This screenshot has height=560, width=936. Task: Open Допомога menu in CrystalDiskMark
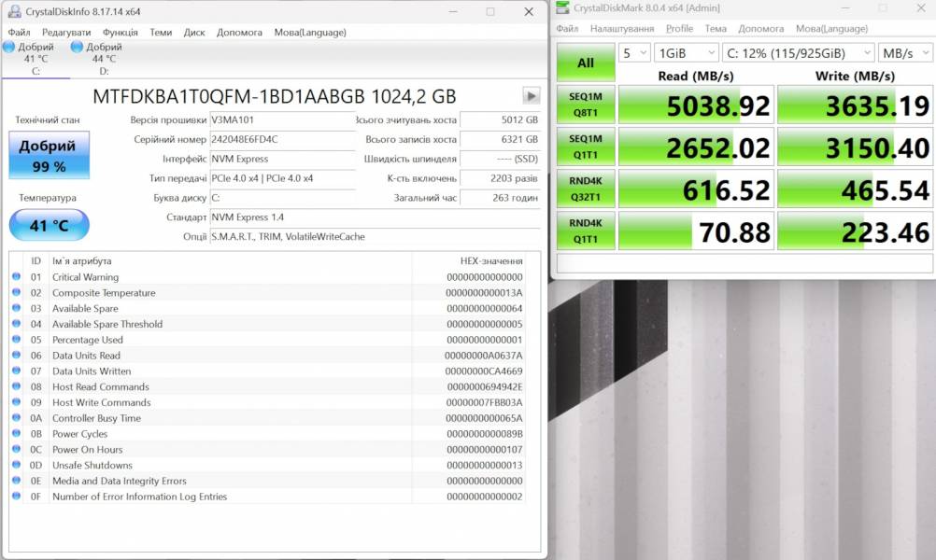coord(761,28)
